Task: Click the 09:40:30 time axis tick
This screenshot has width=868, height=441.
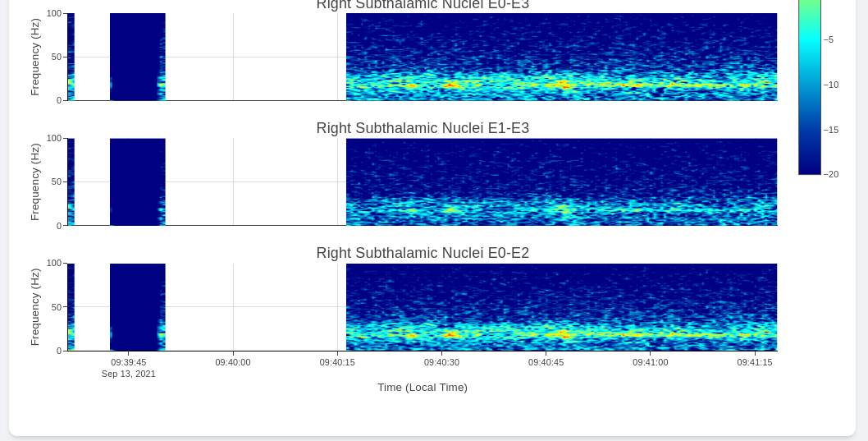Action: [441, 362]
